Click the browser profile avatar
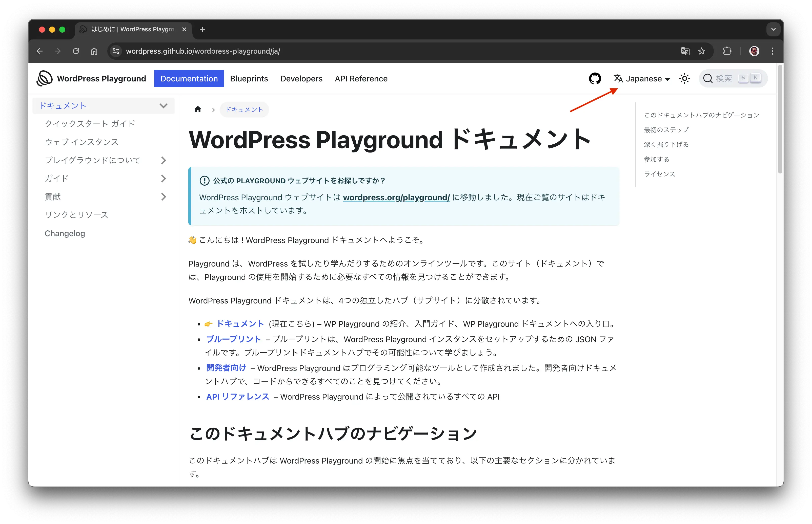 tap(754, 51)
